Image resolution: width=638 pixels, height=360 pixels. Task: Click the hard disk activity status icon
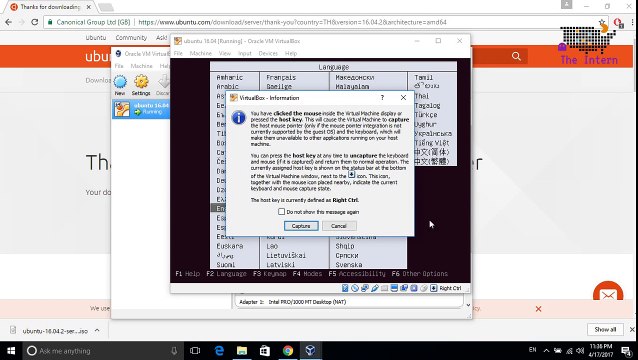tap(345, 288)
